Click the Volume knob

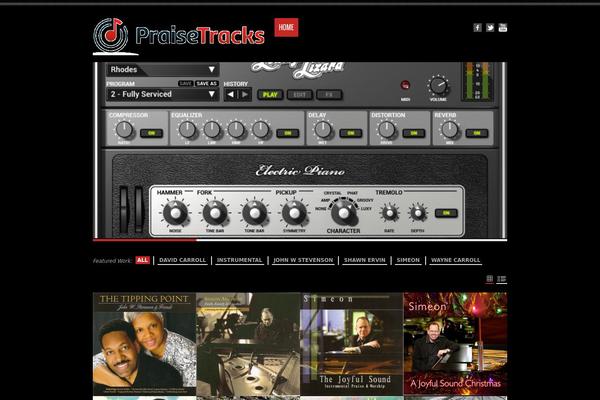pos(438,85)
